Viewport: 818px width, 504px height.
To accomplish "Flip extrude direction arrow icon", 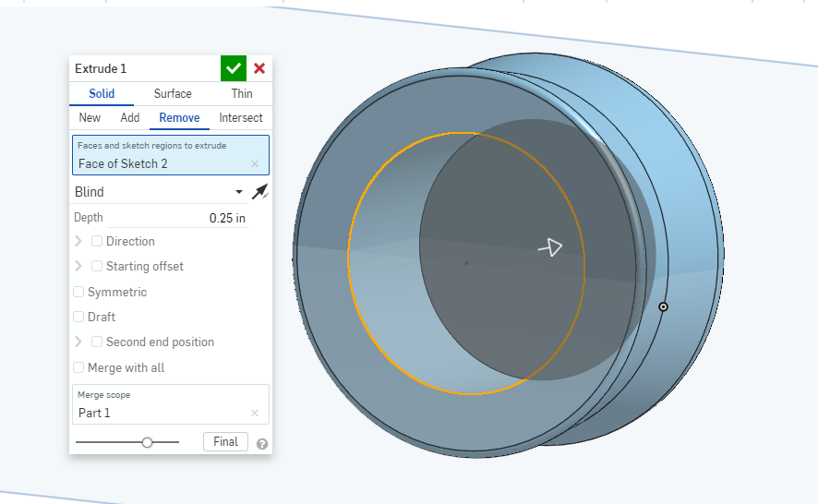I will (259, 191).
